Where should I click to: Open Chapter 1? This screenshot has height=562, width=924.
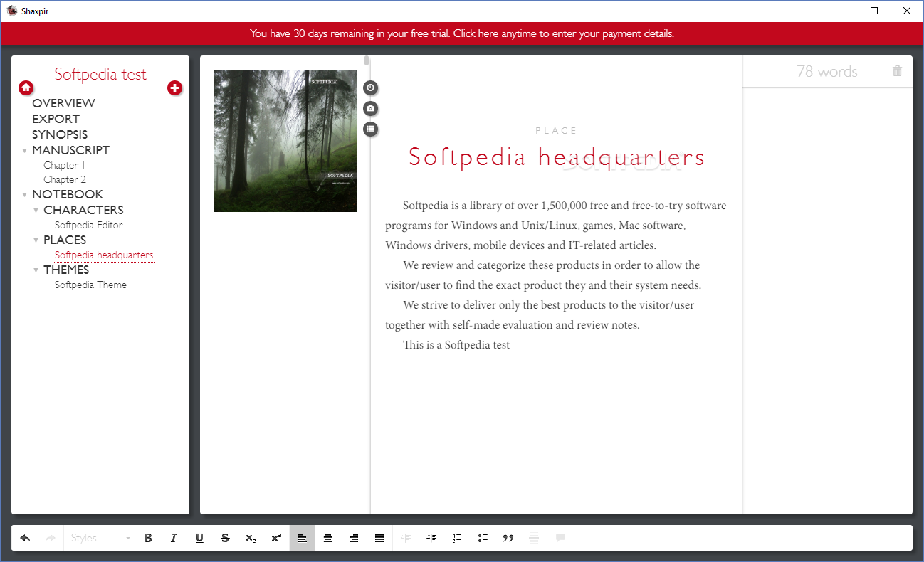[x=64, y=165]
